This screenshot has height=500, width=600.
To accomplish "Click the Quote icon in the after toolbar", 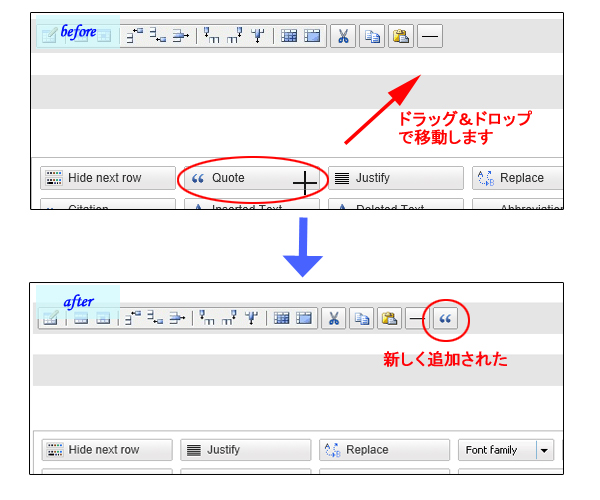I will [x=447, y=319].
